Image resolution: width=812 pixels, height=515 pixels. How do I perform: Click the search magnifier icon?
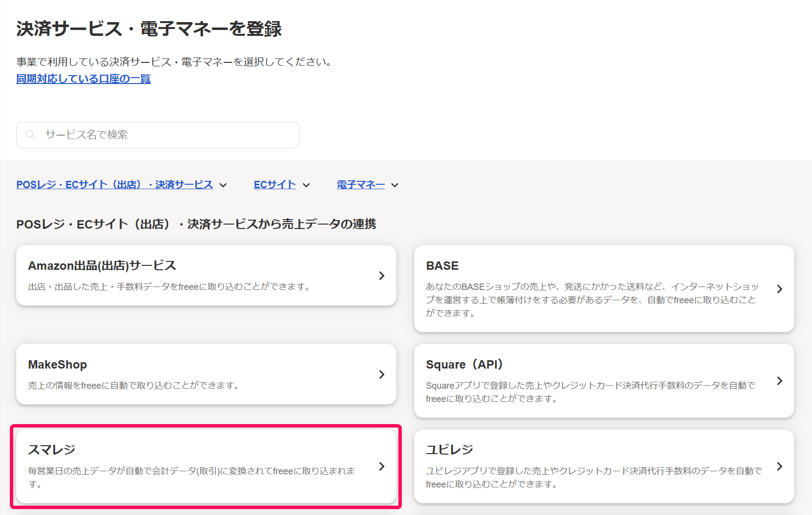tap(30, 135)
